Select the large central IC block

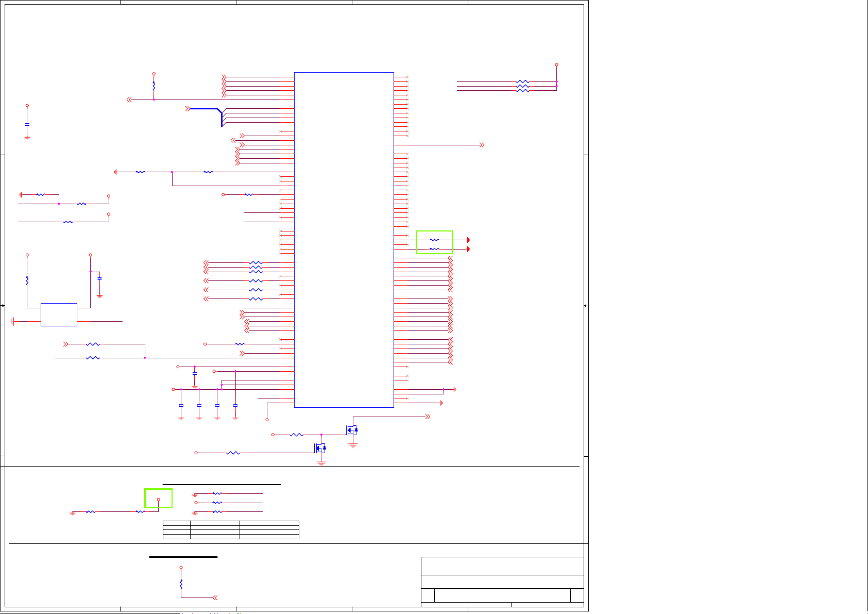[x=344, y=240]
